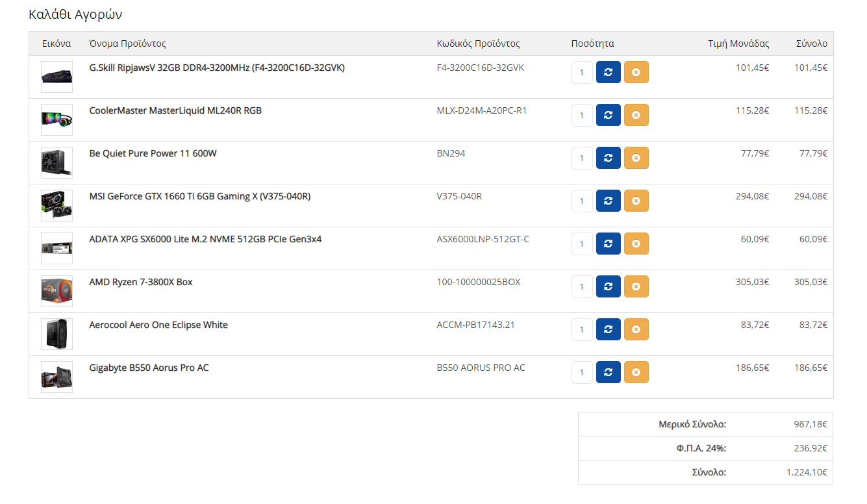The height and width of the screenshot is (504, 867).
Task: Focus quantity field for MSI GeForce GTX 1660
Action: [582, 201]
